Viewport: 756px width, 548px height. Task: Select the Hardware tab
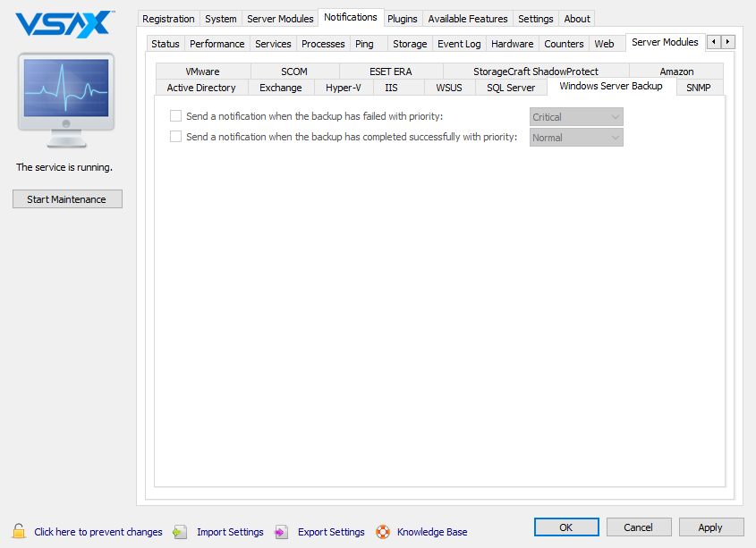[512, 44]
